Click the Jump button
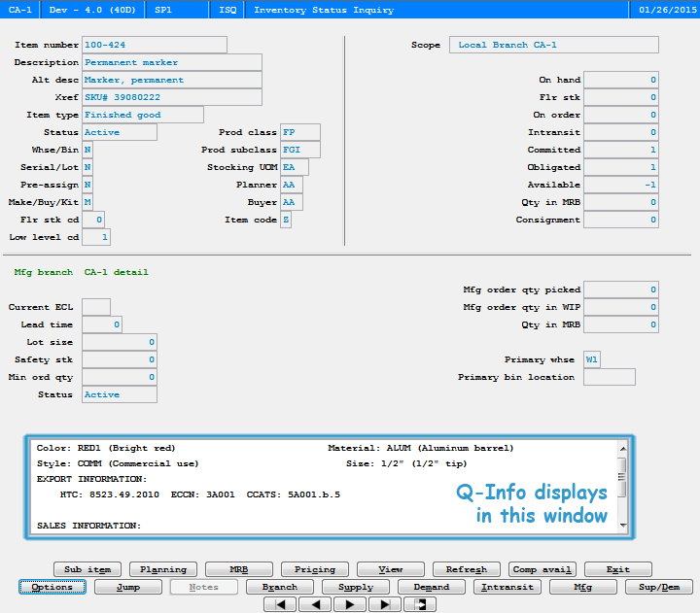Image resolution: width=700 pixels, height=613 pixels. pyautogui.click(x=128, y=587)
